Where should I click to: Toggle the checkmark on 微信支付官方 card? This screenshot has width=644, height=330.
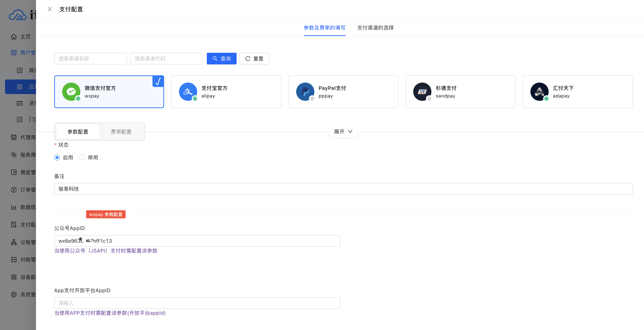tap(158, 81)
